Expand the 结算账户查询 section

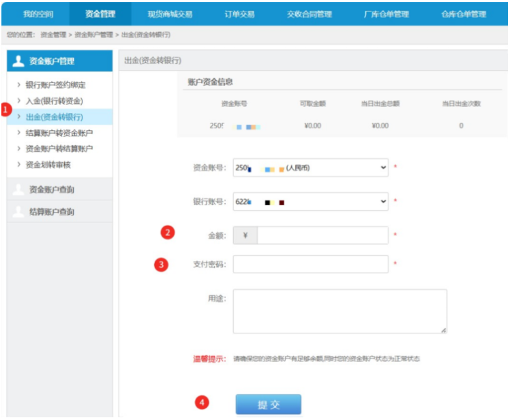click(52, 212)
